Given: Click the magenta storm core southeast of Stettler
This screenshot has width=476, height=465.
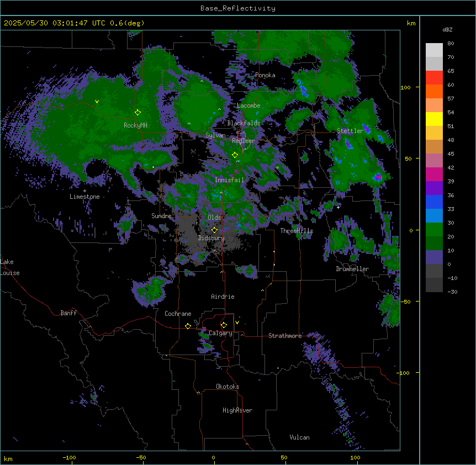Looking at the screenshot, I should click(x=378, y=176).
